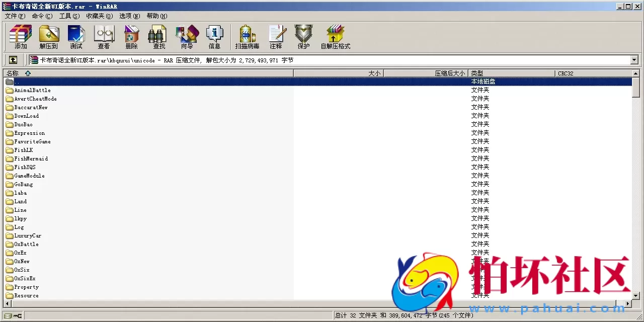Open the FishMermaid folder
This screenshot has height=322, width=644.
point(30,158)
